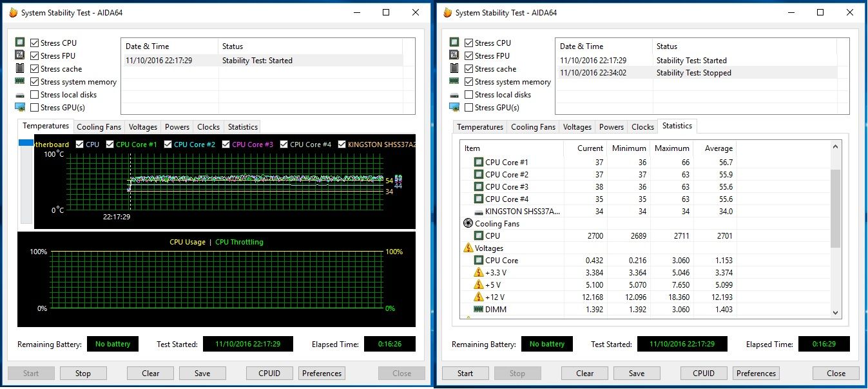Image resolution: width=868 pixels, height=389 pixels.
Task: Click Stress system memory icon in right window
Action: coord(454,82)
